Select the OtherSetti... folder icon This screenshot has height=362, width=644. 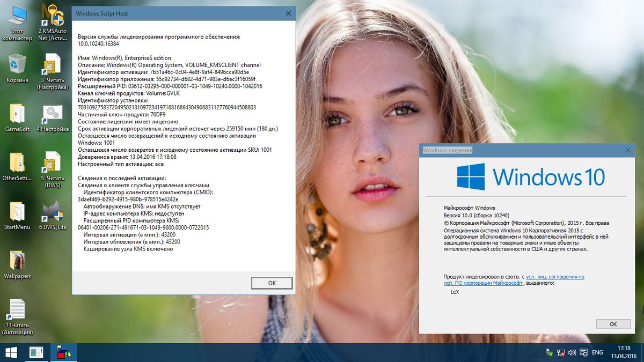17,167
